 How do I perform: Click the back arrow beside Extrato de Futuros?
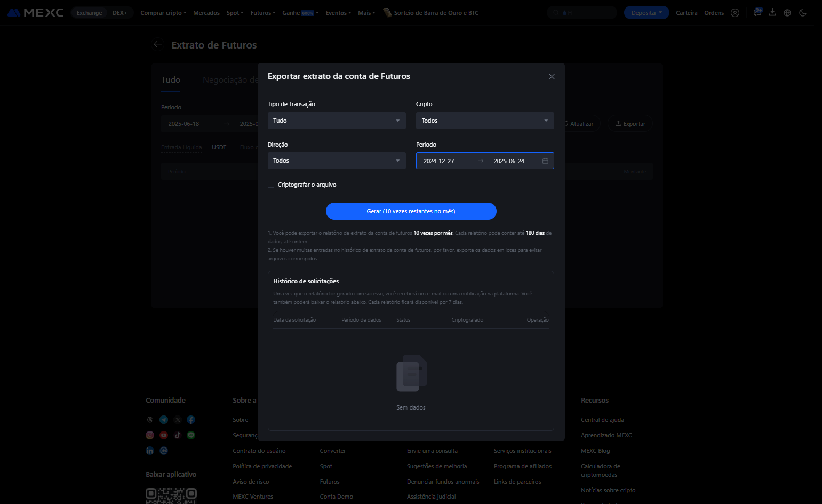click(x=157, y=44)
